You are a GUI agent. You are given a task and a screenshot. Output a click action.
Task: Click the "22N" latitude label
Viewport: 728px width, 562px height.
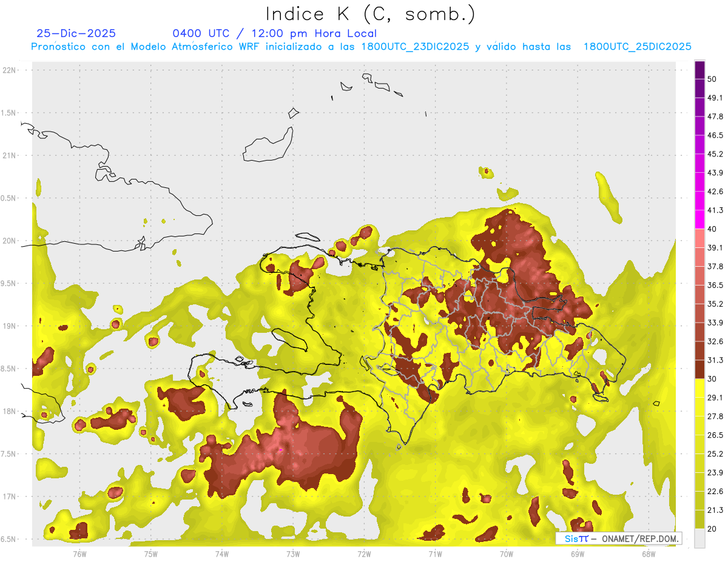click(x=9, y=70)
